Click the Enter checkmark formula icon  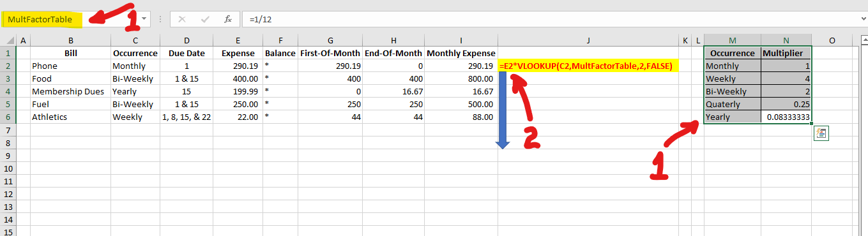(x=205, y=19)
